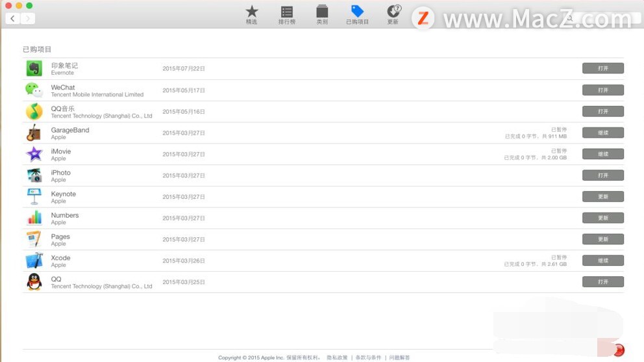Open iPhoto with its 打开 button
Screen dimensions: 644x362
coord(603,175)
